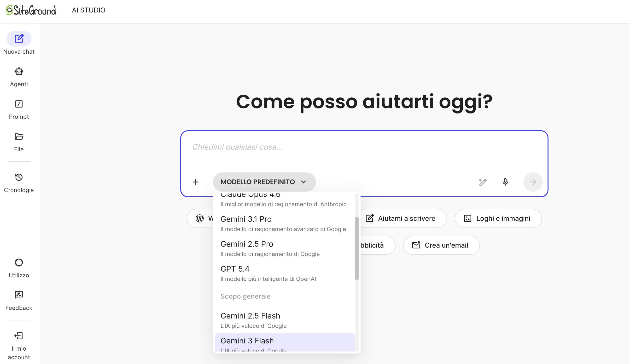The image size is (630, 364).
Task: Check usage with the Utilizzo icon
Action: tap(19, 263)
